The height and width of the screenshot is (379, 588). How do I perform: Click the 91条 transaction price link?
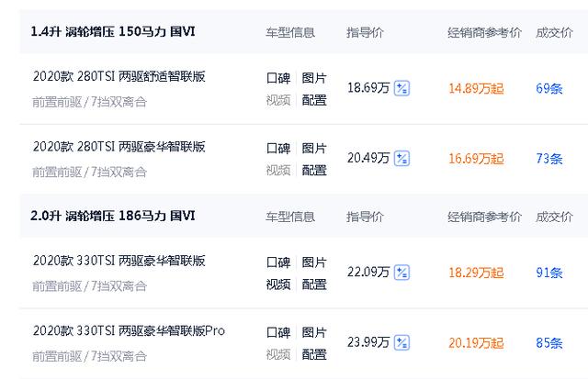click(x=548, y=273)
